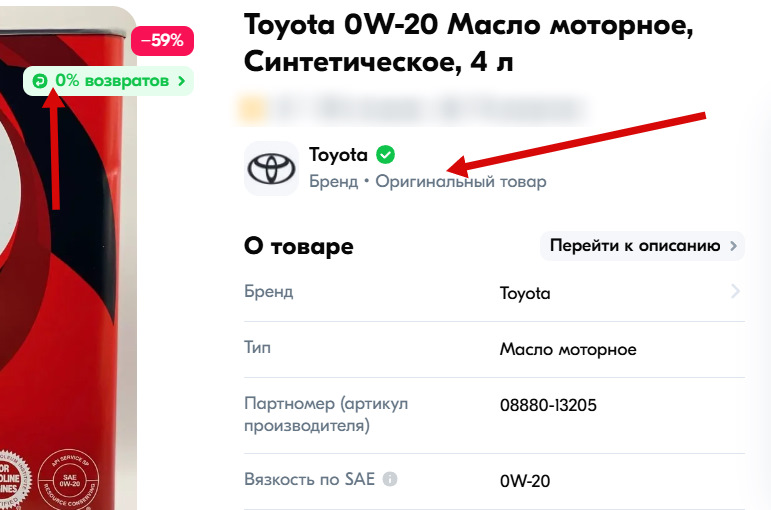Click part number 08880-13205
771x510 pixels.
(x=548, y=406)
